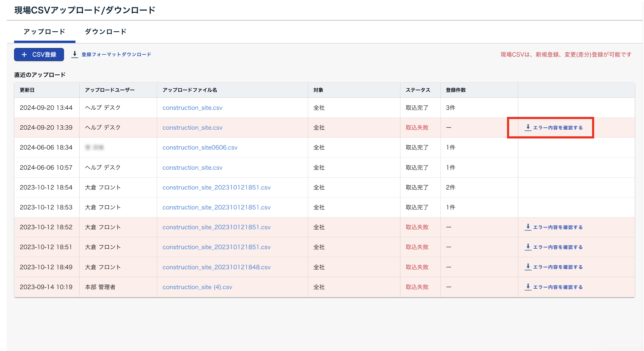Click the CSV登録 button
The height and width of the screenshot is (351, 644).
[x=39, y=55]
